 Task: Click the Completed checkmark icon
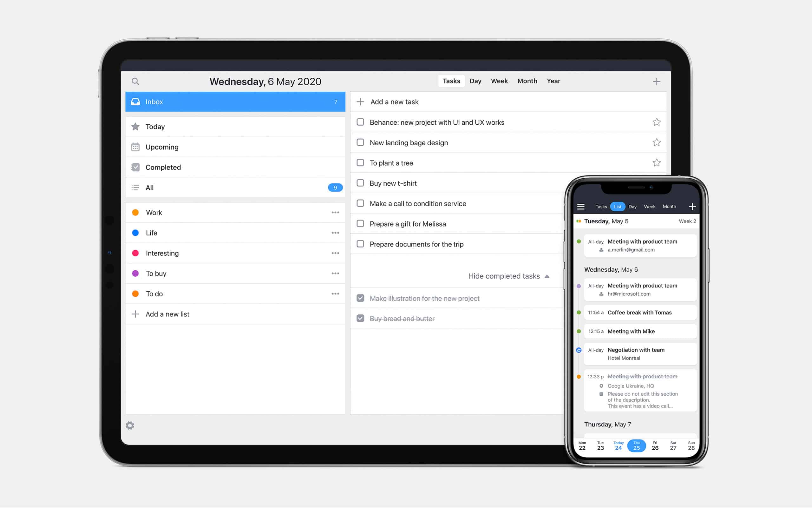point(135,167)
